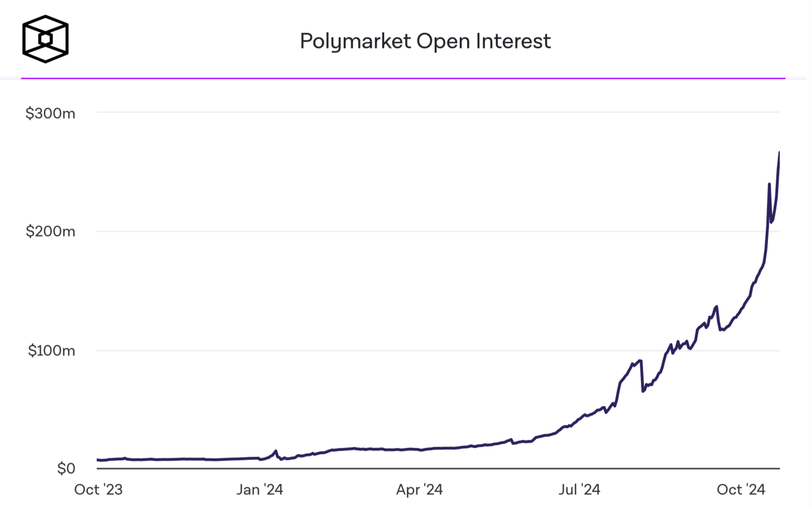Click The Block cube logo icon
Viewport: 812px width, 507px height.
pos(45,39)
